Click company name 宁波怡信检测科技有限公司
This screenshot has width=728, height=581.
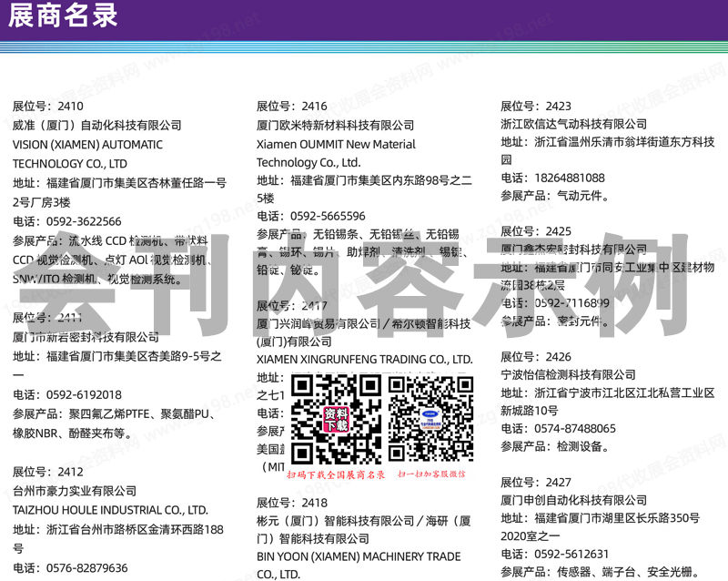coord(570,373)
